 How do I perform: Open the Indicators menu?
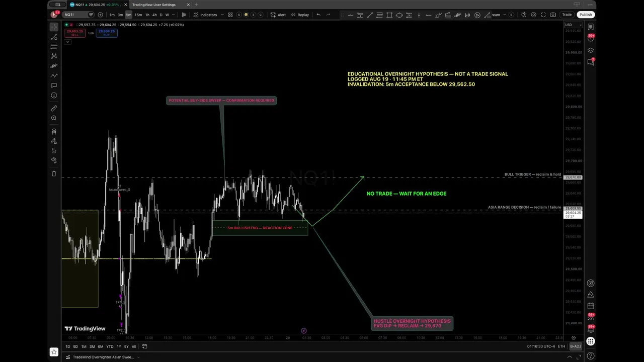(x=205, y=15)
